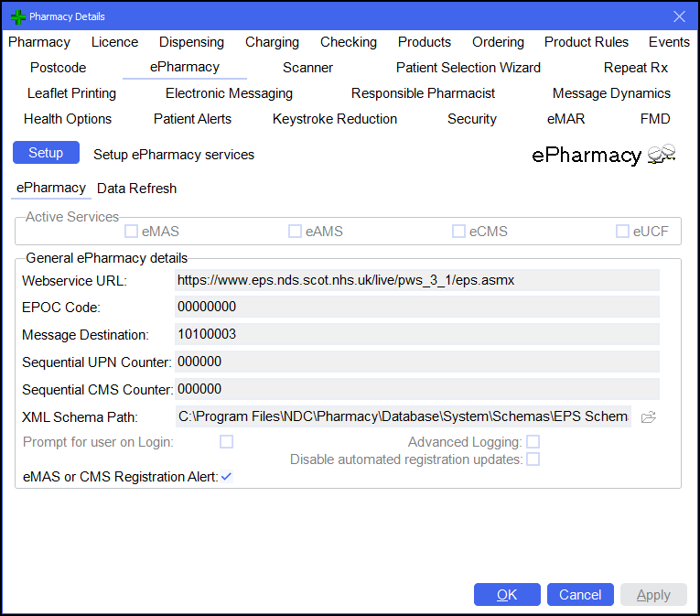Click the Cancel button
The width and height of the screenshot is (700, 616).
pos(580,595)
